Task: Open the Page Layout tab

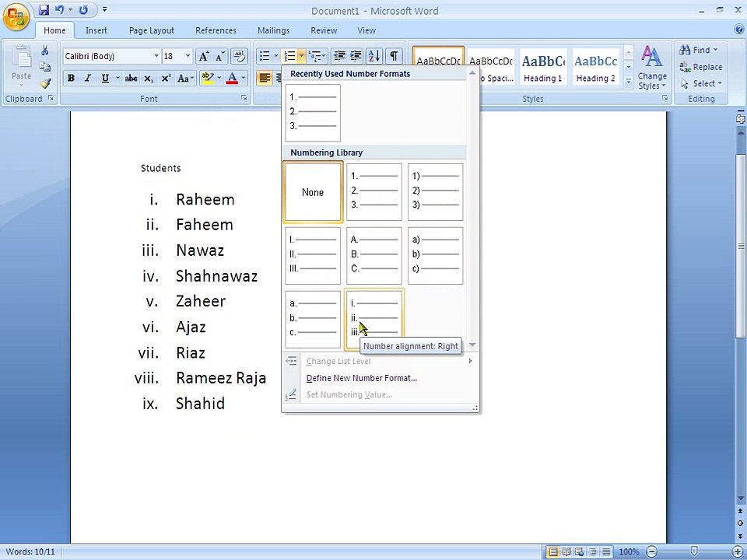Action: pos(152,30)
